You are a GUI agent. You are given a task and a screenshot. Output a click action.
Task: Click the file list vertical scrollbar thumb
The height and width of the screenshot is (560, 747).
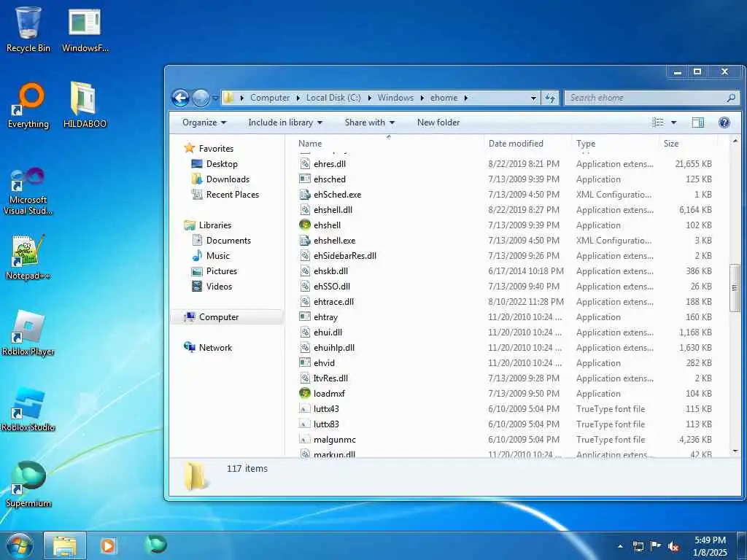click(735, 287)
